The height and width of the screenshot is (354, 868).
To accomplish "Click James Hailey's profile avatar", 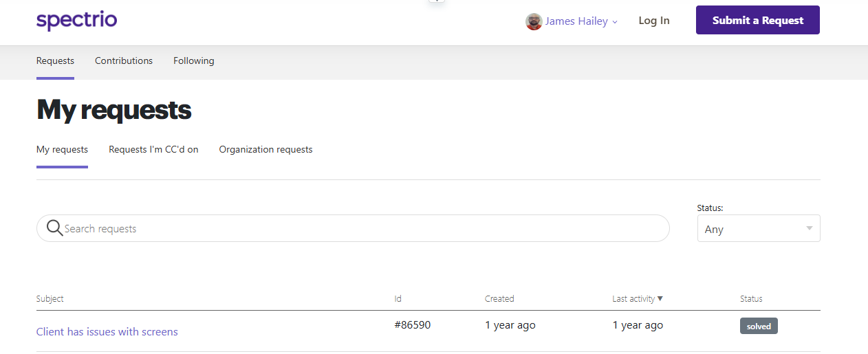I will (534, 21).
